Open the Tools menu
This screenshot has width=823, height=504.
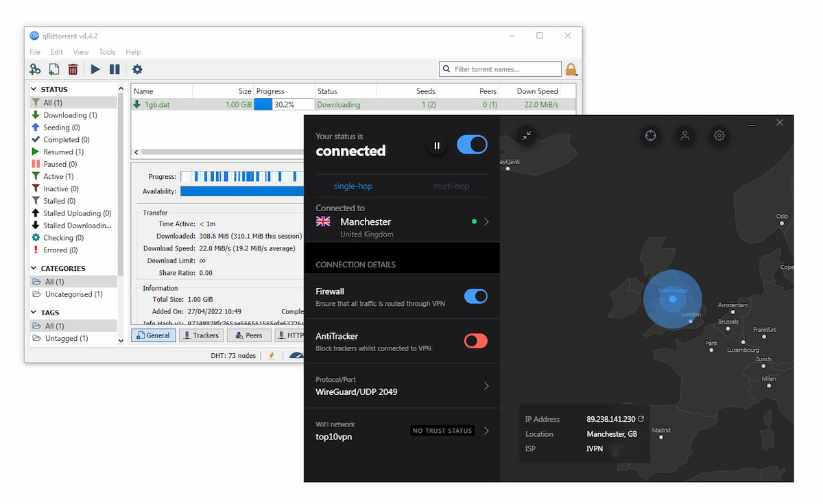[x=107, y=51]
